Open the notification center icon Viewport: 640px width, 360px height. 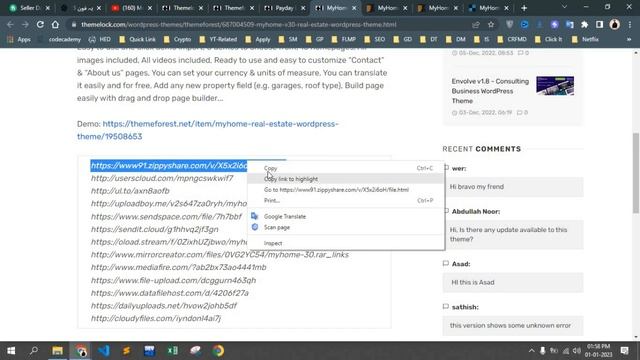[x=624, y=351]
